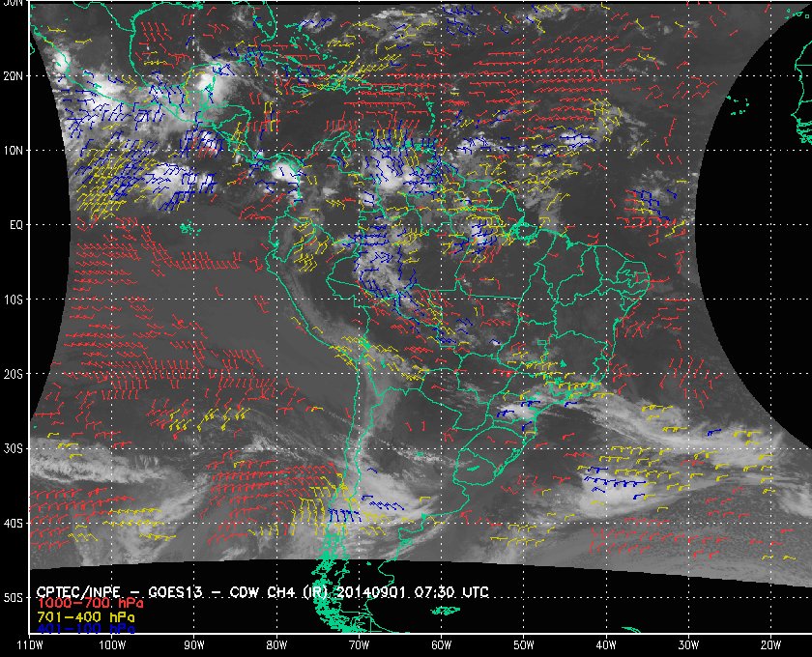Select the EQ equator label
This screenshot has width=812, height=657.
point(16,225)
